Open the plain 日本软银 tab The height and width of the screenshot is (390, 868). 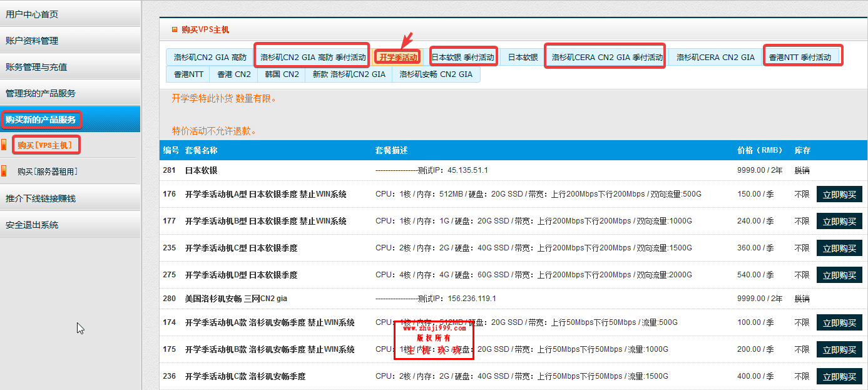(523, 57)
